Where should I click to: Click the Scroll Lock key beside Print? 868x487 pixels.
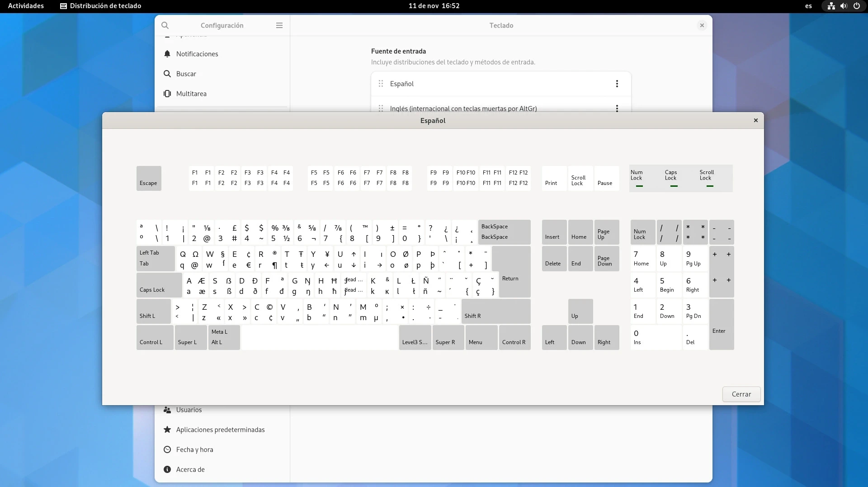[x=580, y=178]
